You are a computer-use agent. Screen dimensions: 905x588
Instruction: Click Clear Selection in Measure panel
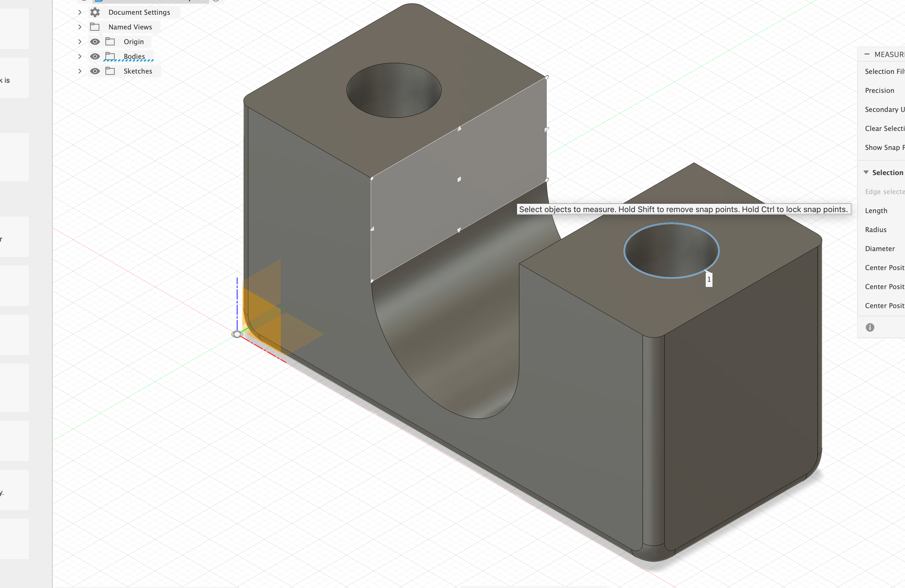pos(884,128)
